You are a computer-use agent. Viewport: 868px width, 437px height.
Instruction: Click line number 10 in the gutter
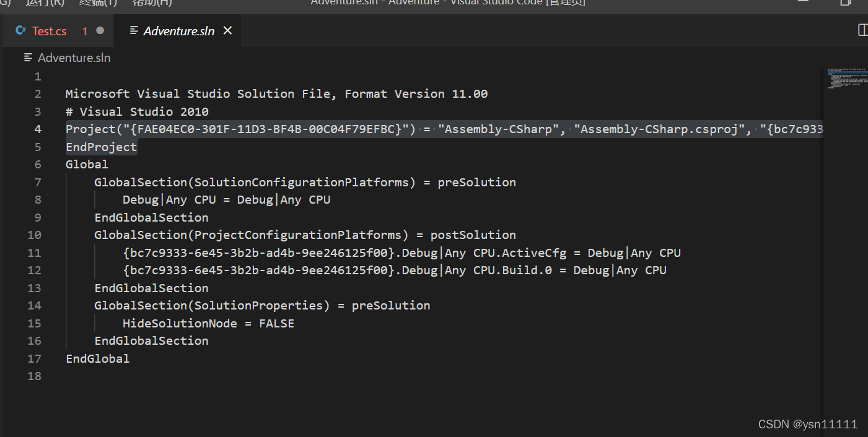[x=35, y=235]
